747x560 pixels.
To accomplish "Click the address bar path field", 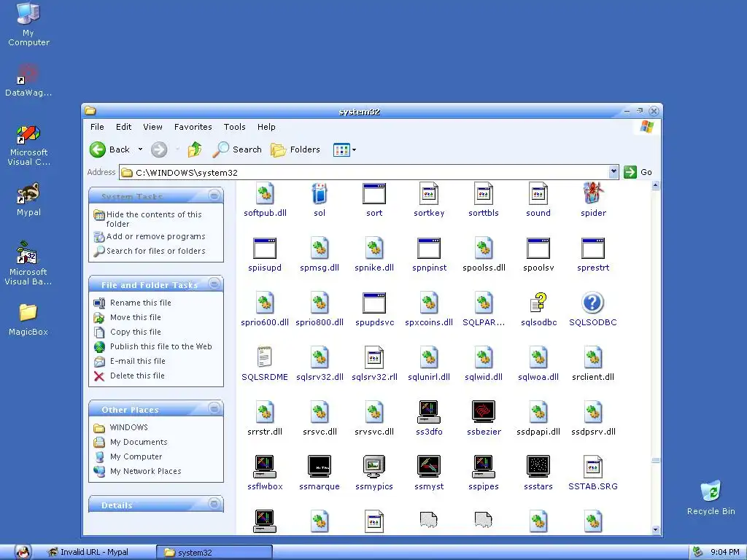I will coord(364,172).
